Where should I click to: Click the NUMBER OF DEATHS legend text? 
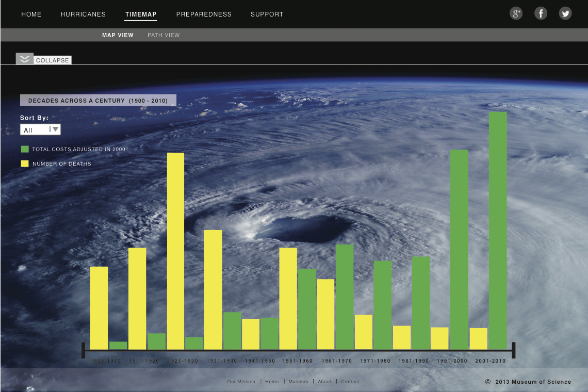tap(62, 164)
